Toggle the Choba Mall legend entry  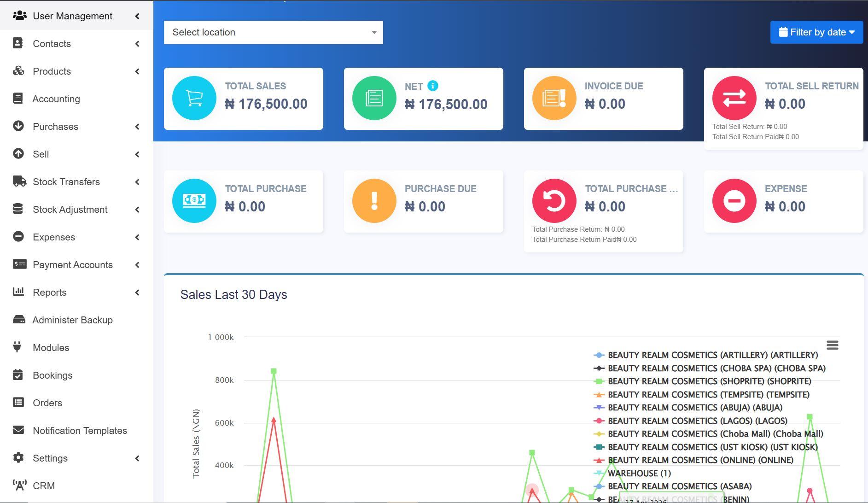coord(708,434)
